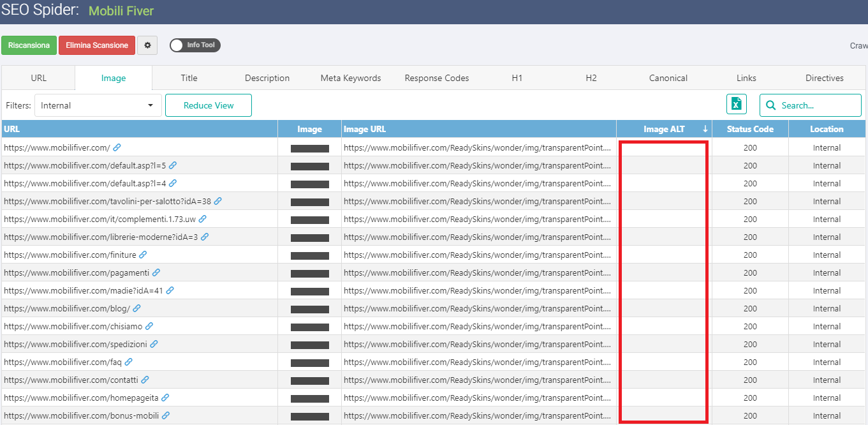Switch to the URL tab
Viewport: 868px width, 425px height.
pyautogui.click(x=39, y=78)
